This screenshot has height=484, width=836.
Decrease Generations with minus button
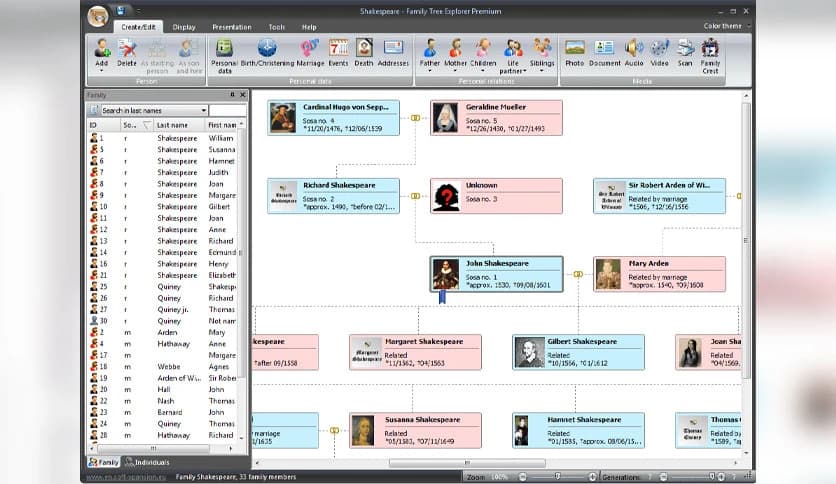pos(663,477)
